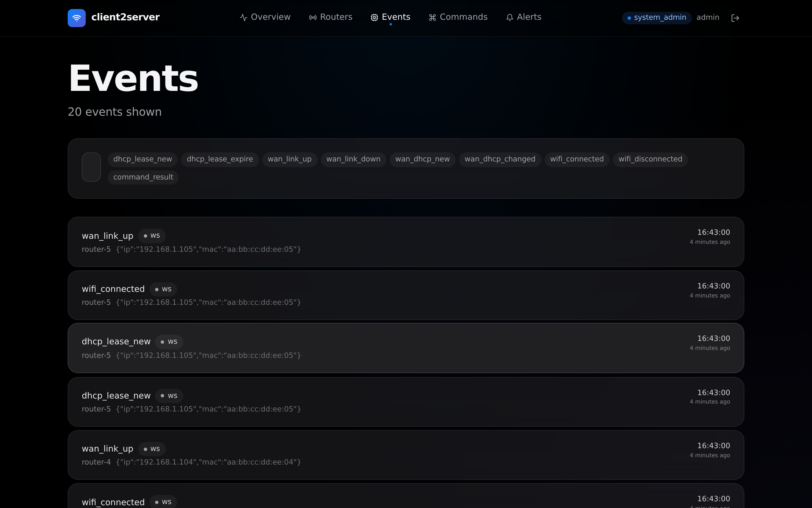Click the ws badge on router-4 wan_link_up event
This screenshot has width=812, height=508.
pos(152,449)
